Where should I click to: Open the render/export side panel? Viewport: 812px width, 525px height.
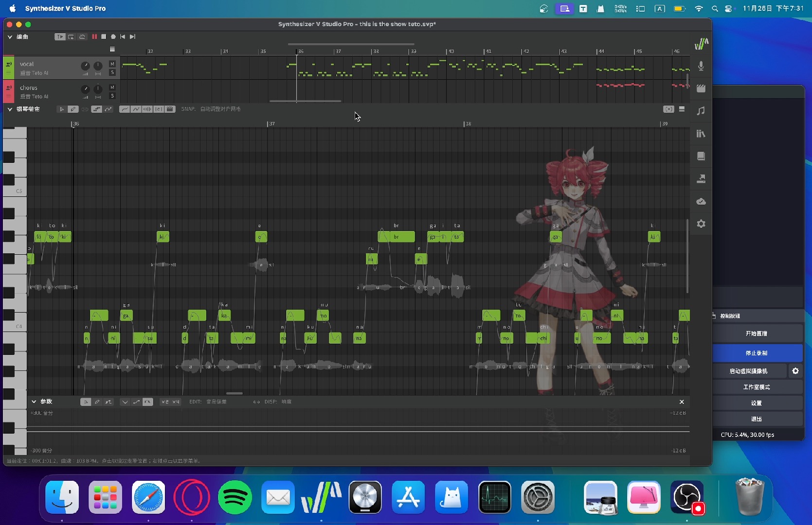[x=701, y=179]
